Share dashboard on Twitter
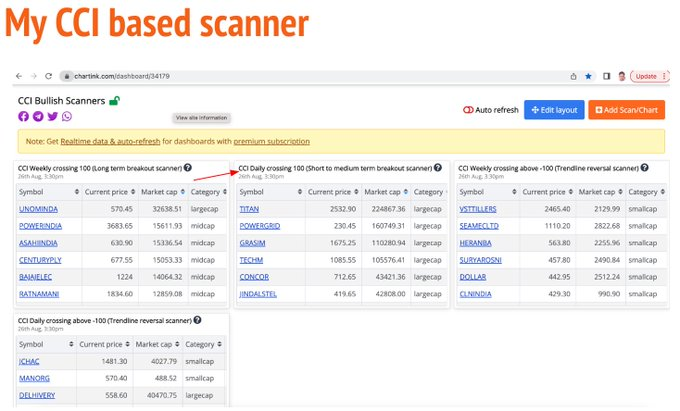The image size is (680, 411). (x=52, y=116)
